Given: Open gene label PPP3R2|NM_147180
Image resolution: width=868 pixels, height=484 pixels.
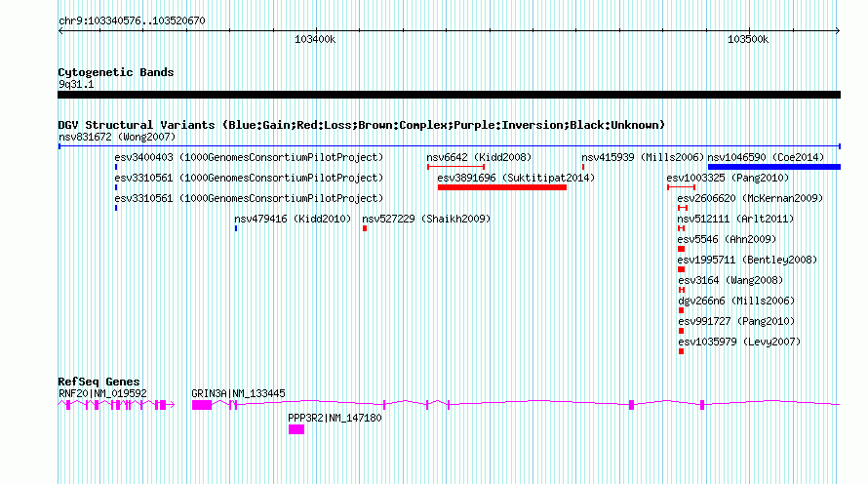Looking at the screenshot, I should click(335, 418).
